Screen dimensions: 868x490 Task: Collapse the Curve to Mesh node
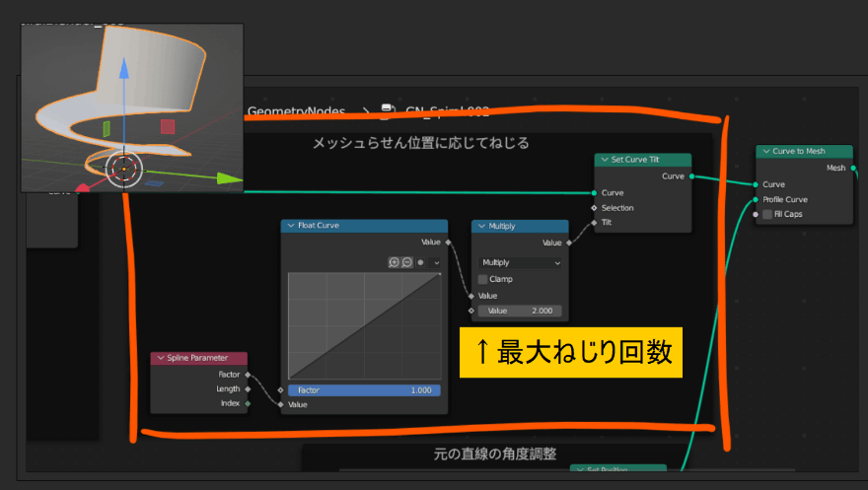pyautogui.click(x=766, y=151)
